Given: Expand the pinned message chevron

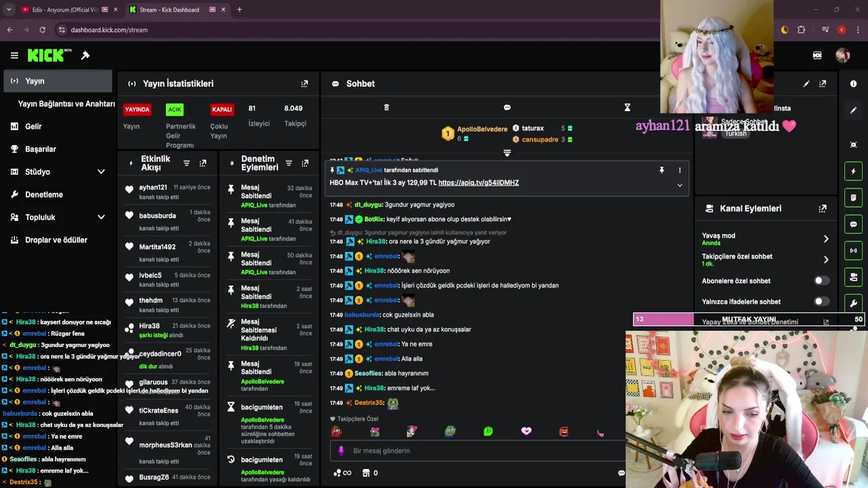Looking at the screenshot, I should point(679,185).
